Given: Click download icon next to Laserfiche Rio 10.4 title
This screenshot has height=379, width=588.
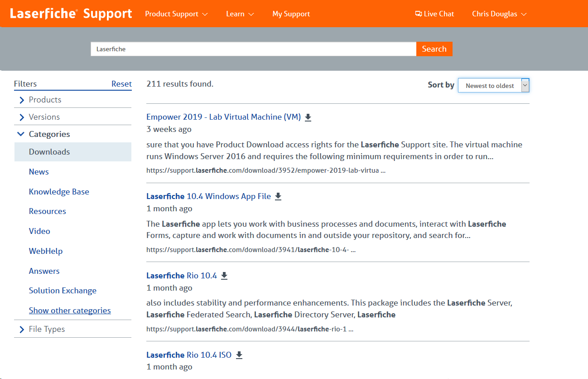Looking at the screenshot, I should [x=224, y=276].
